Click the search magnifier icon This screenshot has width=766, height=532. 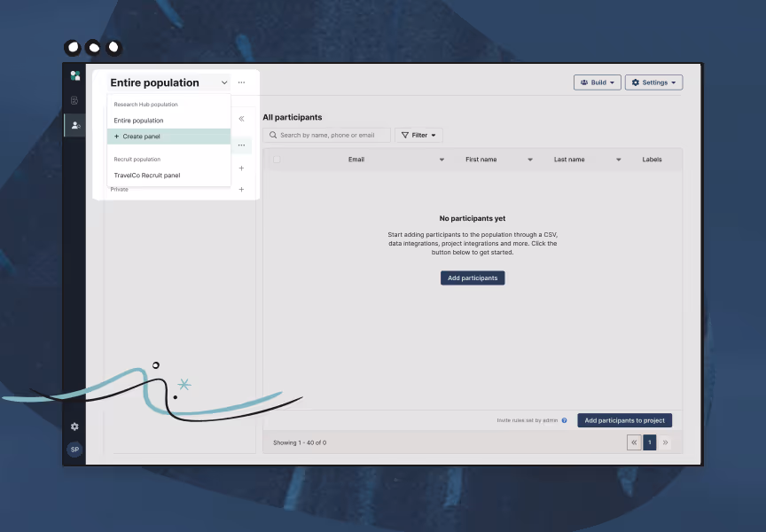(273, 135)
